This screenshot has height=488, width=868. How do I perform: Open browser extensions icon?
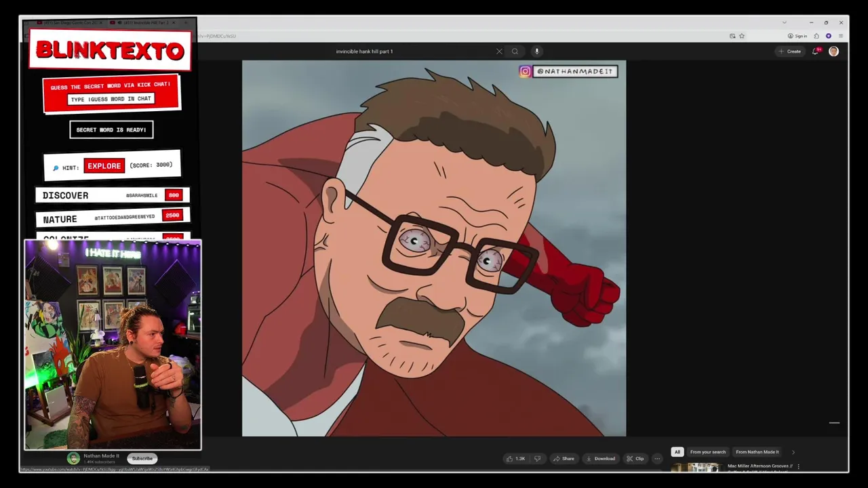point(816,36)
